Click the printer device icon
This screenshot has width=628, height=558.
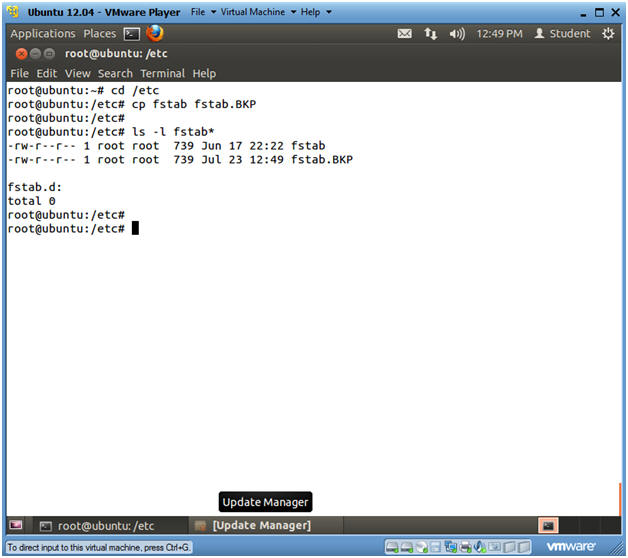(x=465, y=547)
